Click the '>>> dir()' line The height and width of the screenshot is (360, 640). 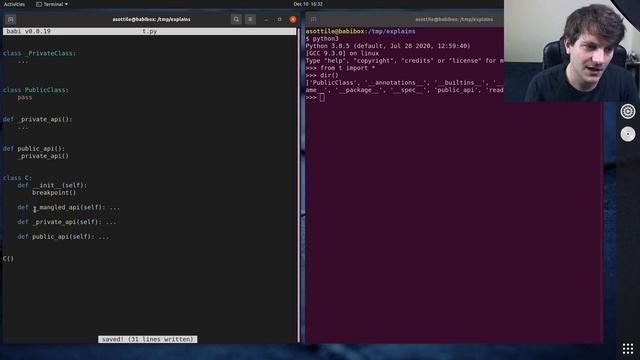point(322,76)
